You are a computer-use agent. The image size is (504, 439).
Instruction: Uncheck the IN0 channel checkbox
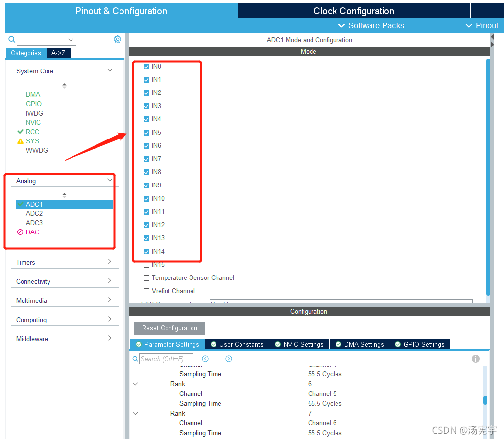(146, 67)
